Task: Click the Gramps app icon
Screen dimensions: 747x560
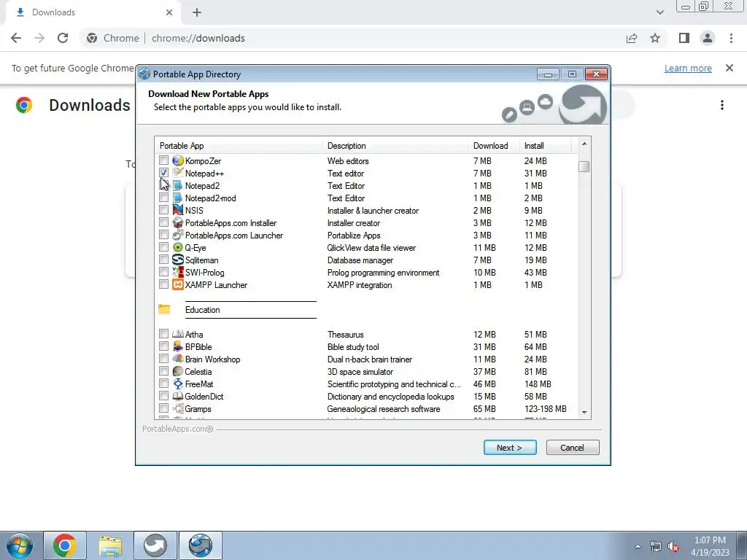Action: click(178, 408)
